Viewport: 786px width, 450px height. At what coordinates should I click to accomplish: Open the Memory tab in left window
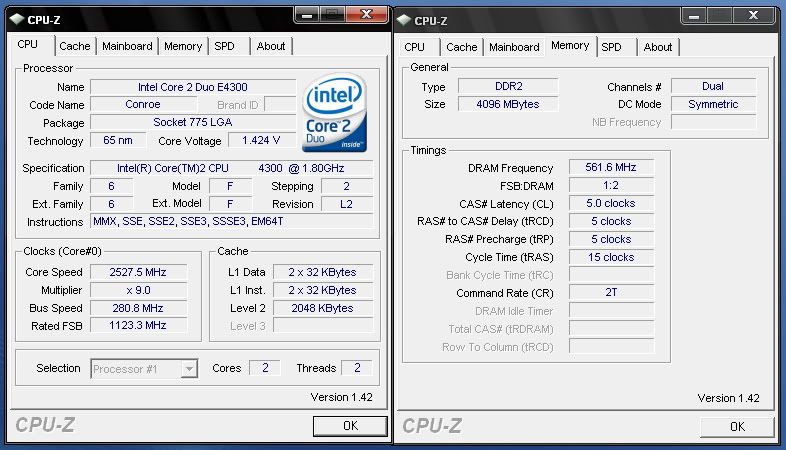[x=183, y=46]
